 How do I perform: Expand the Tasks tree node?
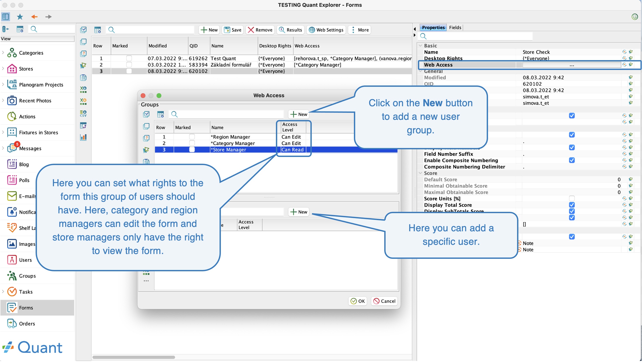[x=3, y=292]
